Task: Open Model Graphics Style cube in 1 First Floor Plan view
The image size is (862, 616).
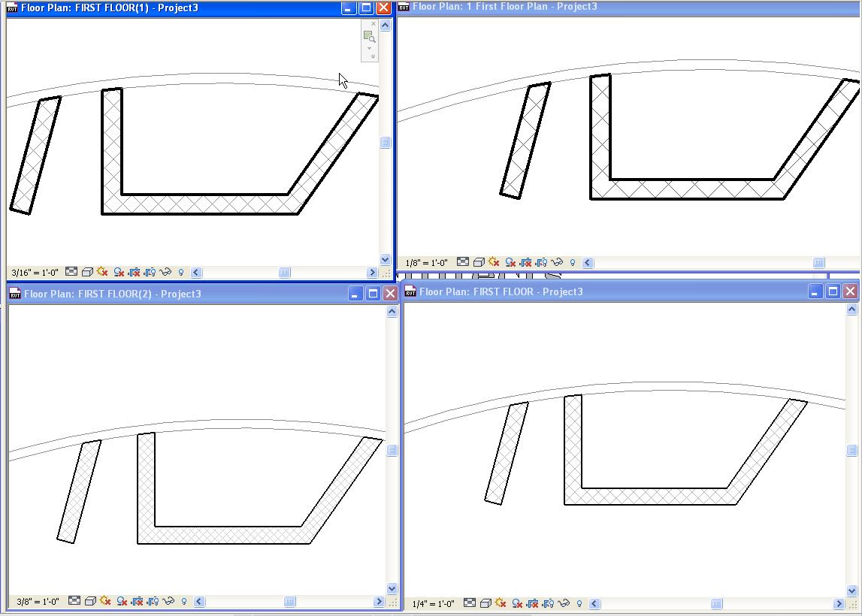Action: coord(479,263)
